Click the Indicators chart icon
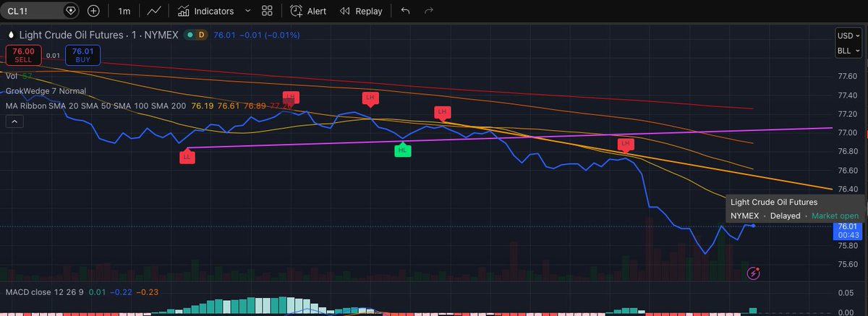868x316 pixels. 183,11
